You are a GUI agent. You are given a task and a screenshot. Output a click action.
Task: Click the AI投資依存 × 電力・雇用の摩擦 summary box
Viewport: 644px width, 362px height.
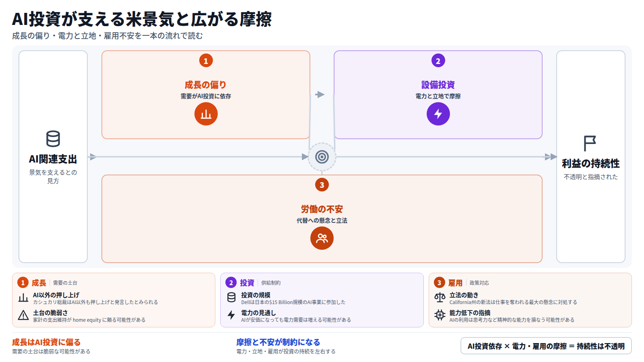[546, 346]
